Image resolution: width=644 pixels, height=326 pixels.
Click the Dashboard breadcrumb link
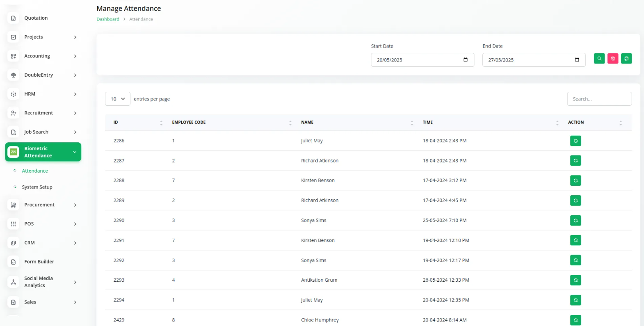tap(108, 19)
